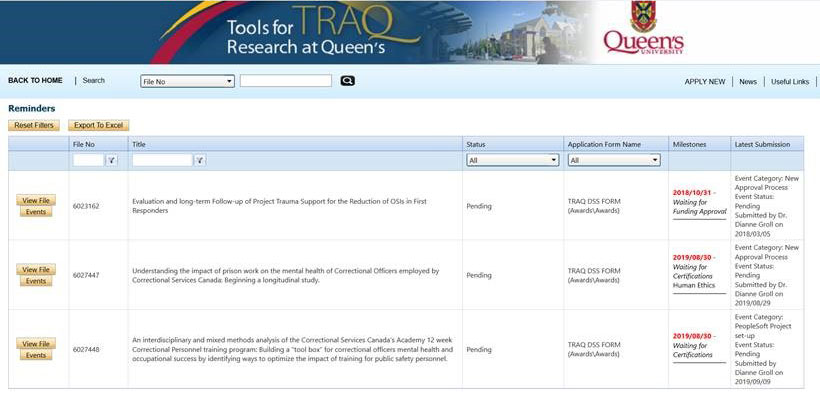The width and height of the screenshot is (820, 400).
Task: Click the Title filter text box
Action: (161, 160)
